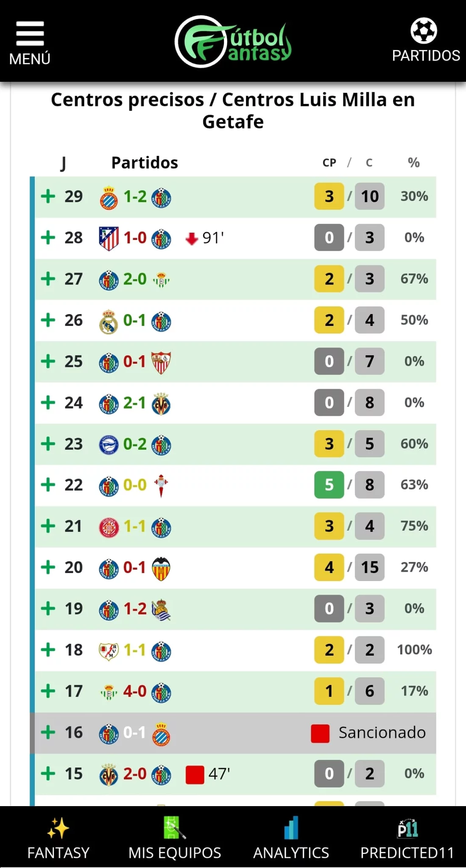This screenshot has width=466, height=868.
Task: Open the Predicted11 icon
Action: tap(407, 828)
